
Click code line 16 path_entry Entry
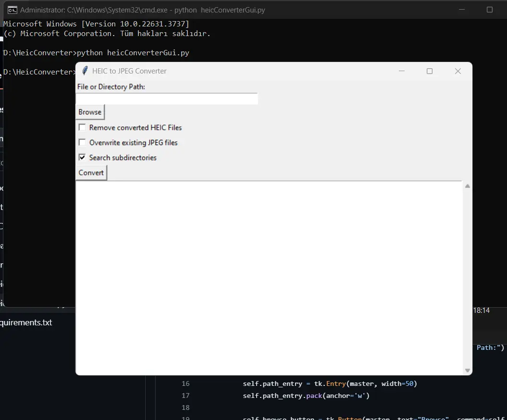(x=330, y=384)
